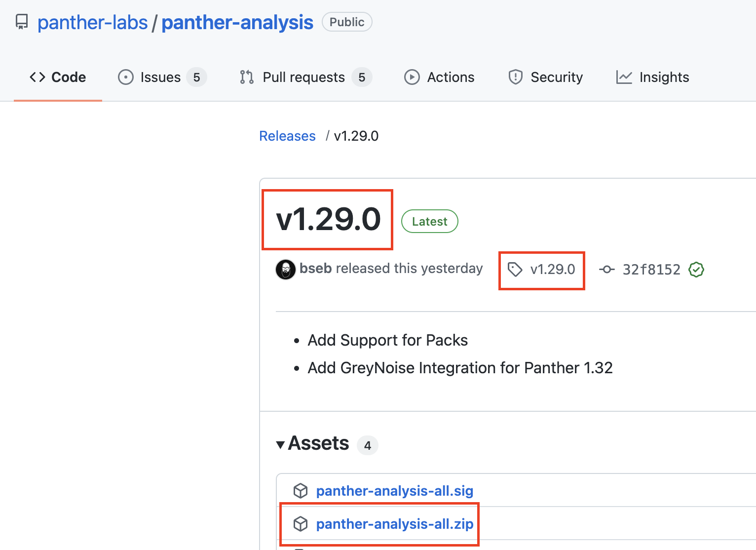756x550 pixels.
Task: Click the repository bookmark icon
Action: coord(22,21)
